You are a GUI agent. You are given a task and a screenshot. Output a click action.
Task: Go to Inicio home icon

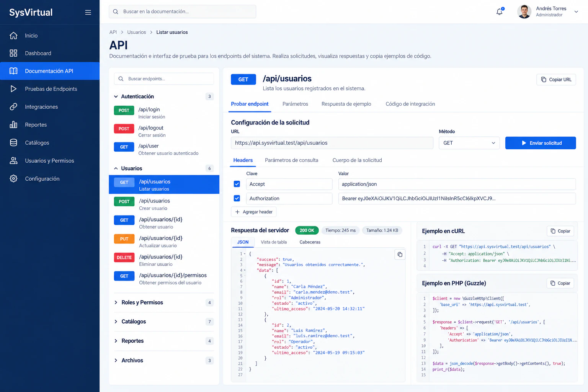coord(13,36)
